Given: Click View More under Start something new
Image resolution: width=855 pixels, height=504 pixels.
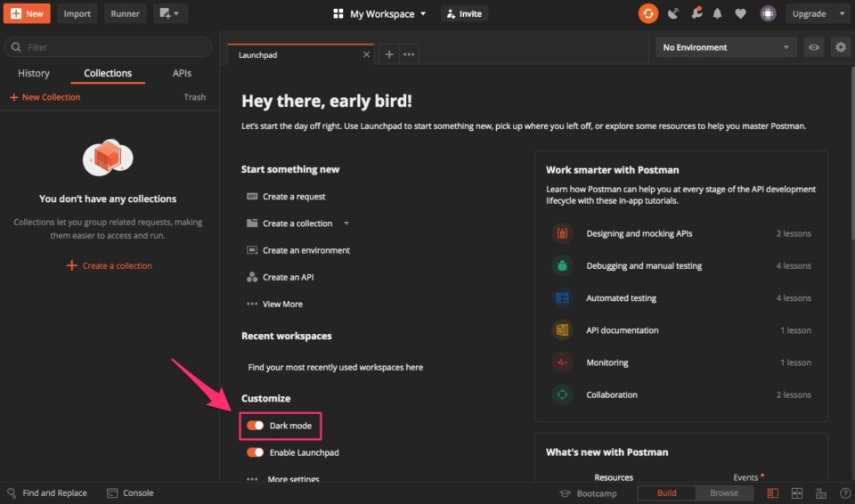Looking at the screenshot, I should tap(275, 304).
